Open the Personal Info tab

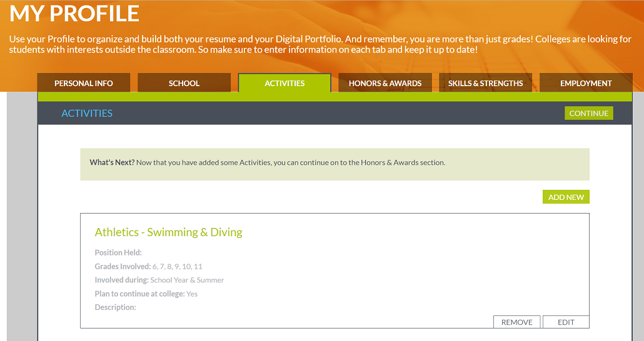(x=84, y=83)
